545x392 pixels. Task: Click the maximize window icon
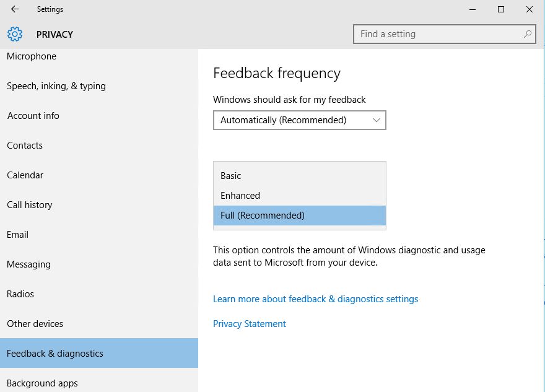(x=501, y=9)
